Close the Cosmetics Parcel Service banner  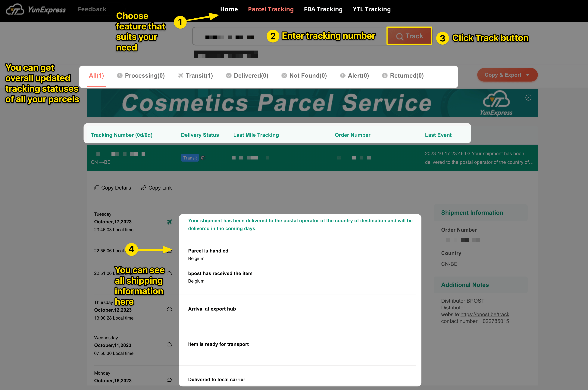[529, 98]
